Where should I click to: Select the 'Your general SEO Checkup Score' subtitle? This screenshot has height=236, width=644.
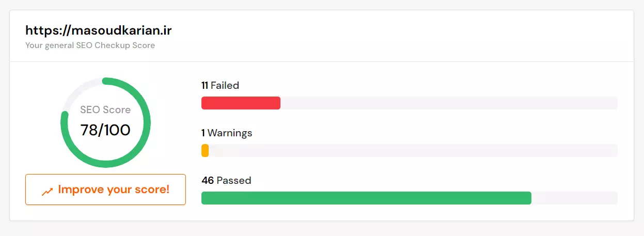point(90,45)
